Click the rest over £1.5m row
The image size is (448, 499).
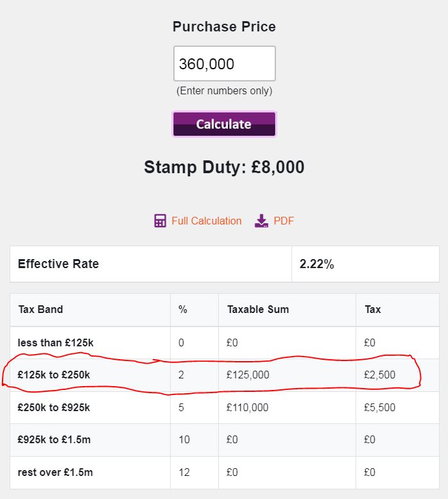click(225, 473)
